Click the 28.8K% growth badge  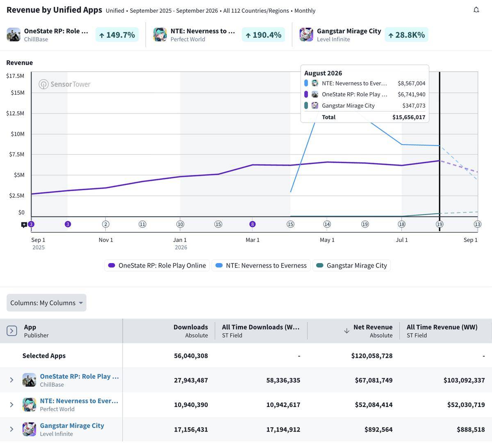tap(407, 35)
